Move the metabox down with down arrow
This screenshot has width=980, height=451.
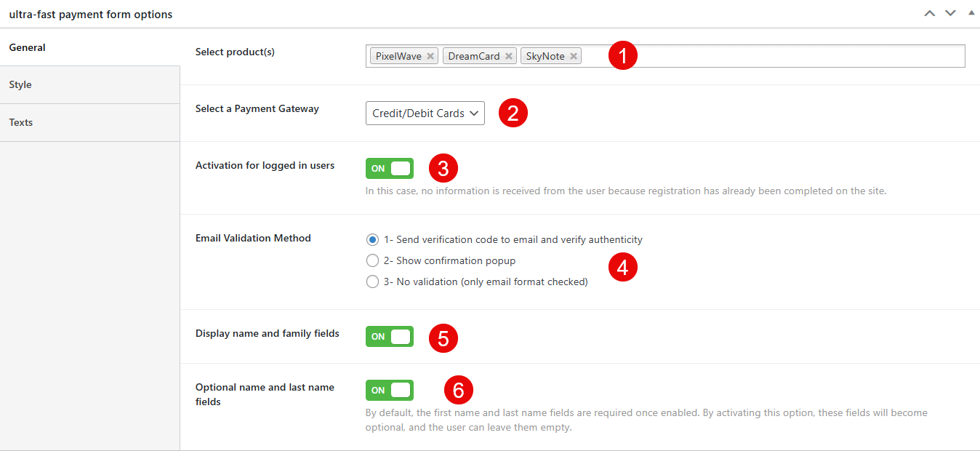pyautogui.click(x=950, y=14)
